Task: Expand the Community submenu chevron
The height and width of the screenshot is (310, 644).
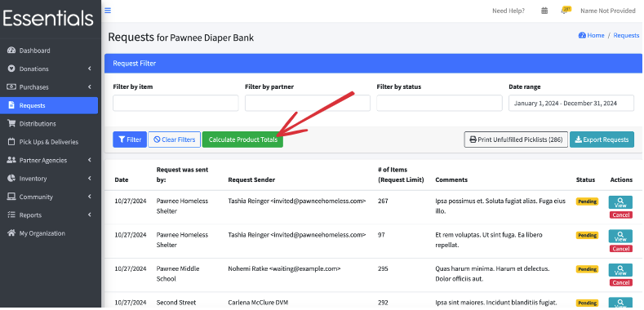Action: click(90, 197)
